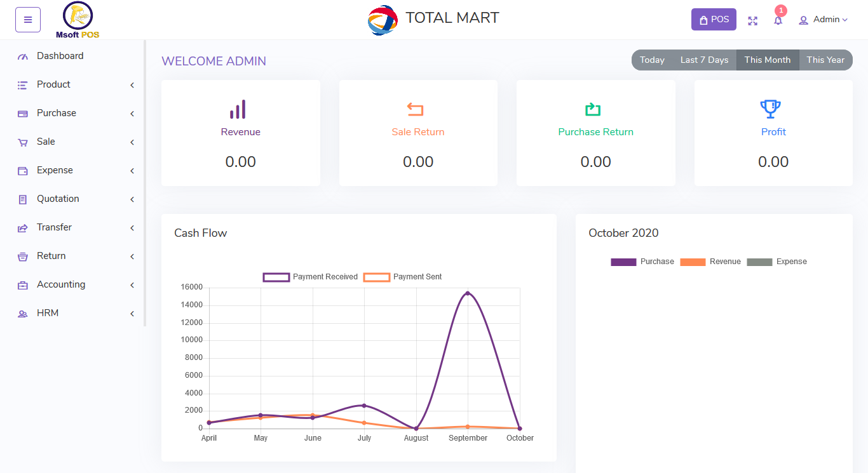Expand the Transfer menu chevron
Viewport: 868px width, 473px height.
pyautogui.click(x=132, y=228)
